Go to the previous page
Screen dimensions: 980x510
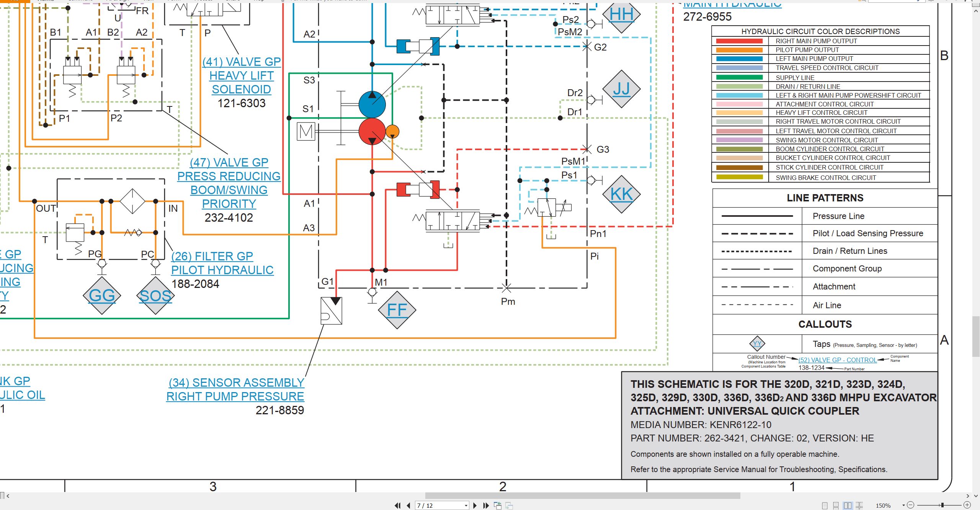(408, 505)
